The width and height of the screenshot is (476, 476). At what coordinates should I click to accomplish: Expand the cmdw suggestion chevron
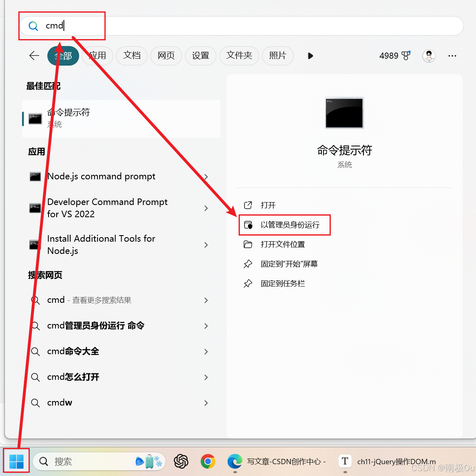(206, 403)
